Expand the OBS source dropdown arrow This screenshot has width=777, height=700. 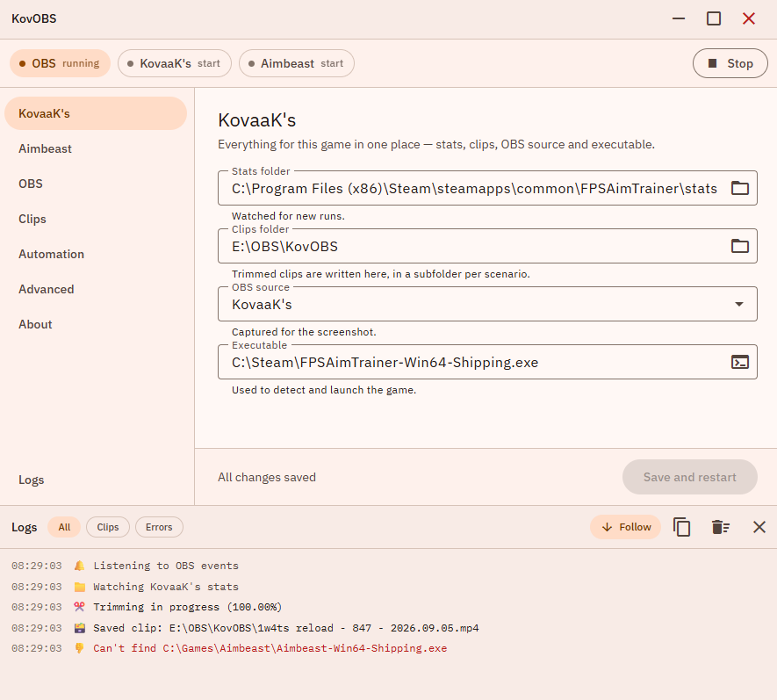pos(739,304)
